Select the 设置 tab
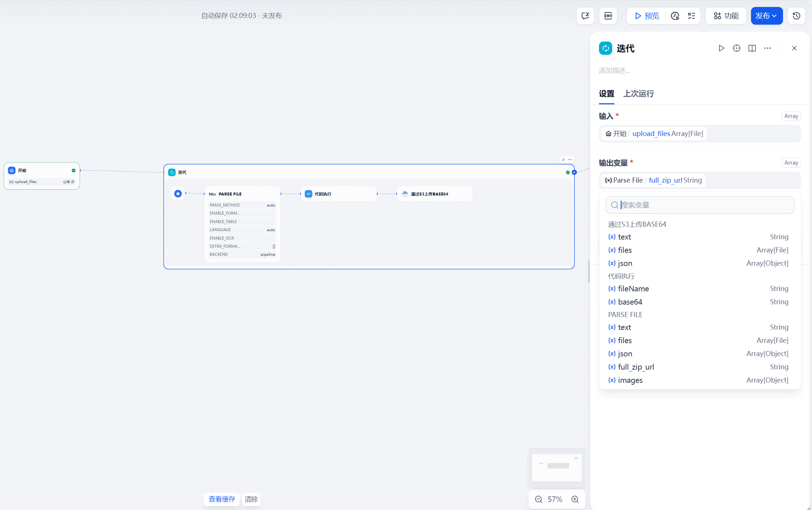The width and height of the screenshot is (812, 510). (606, 94)
